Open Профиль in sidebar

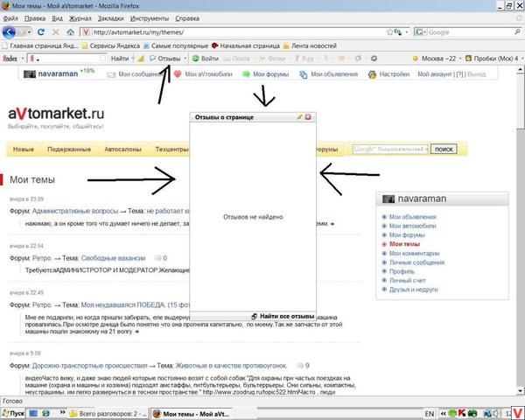click(402, 271)
